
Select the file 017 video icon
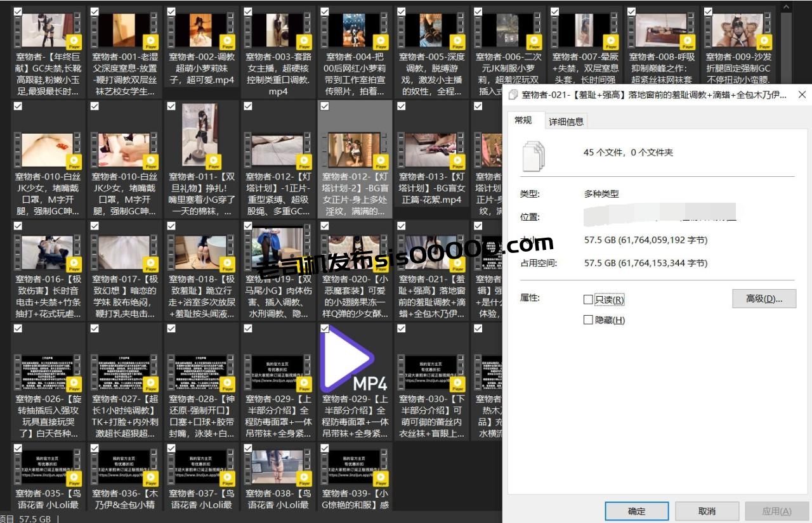(124, 252)
